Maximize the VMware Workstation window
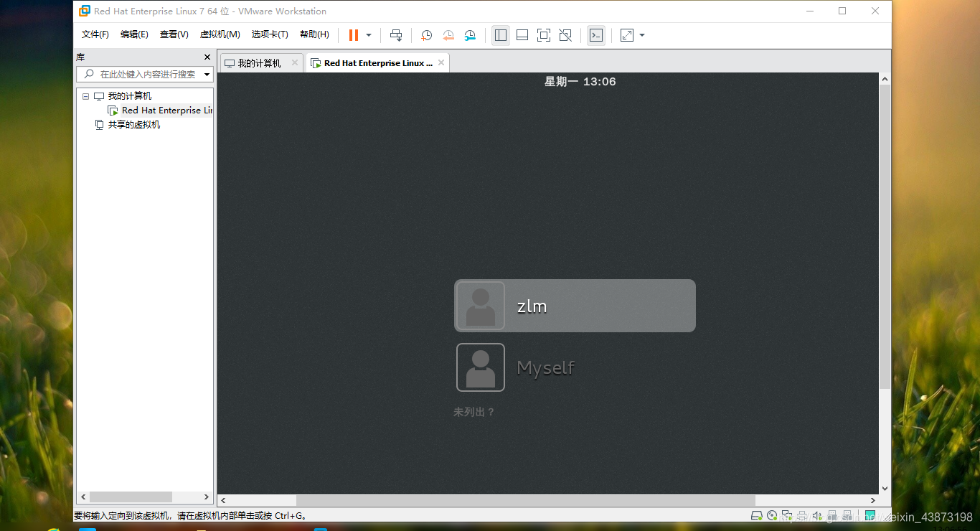 (x=842, y=11)
